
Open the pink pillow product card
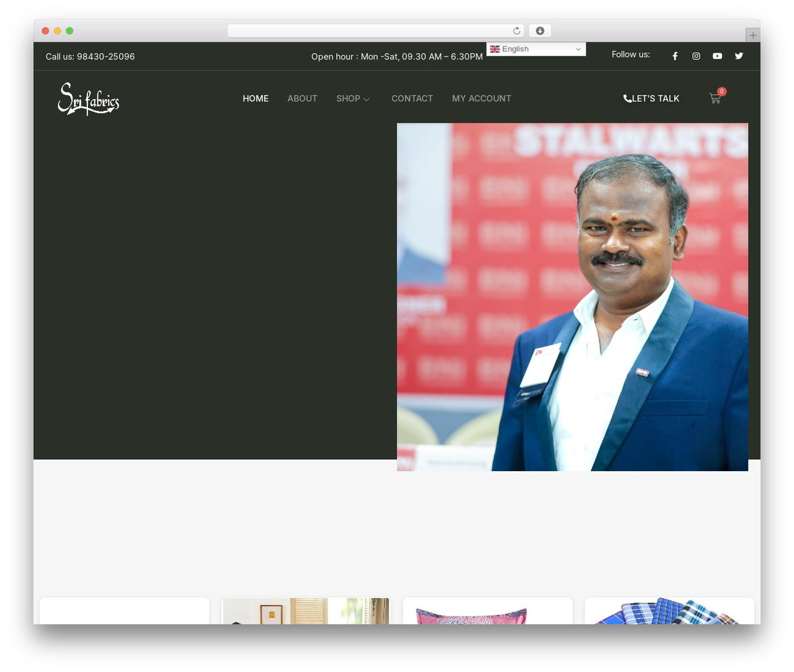(x=488, y=611)
